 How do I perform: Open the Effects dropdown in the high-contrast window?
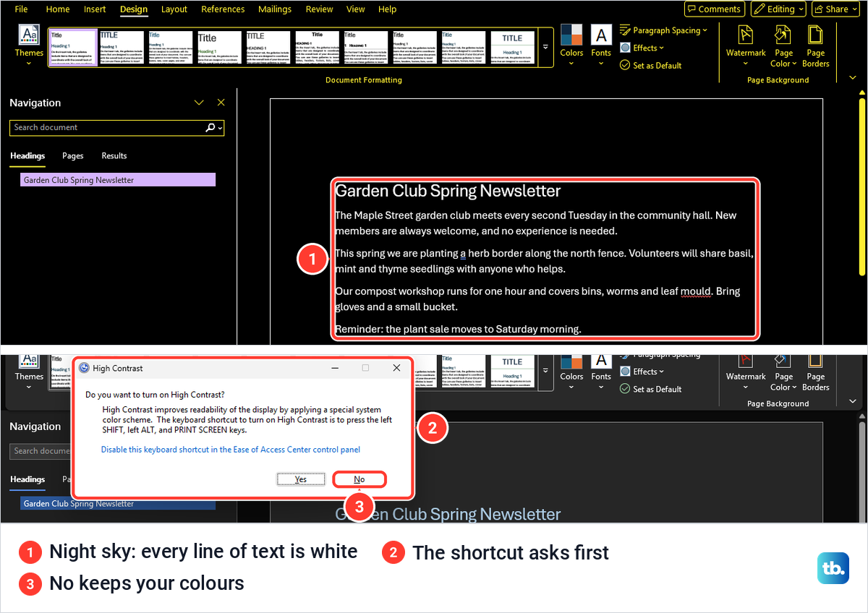click(642, 48)
